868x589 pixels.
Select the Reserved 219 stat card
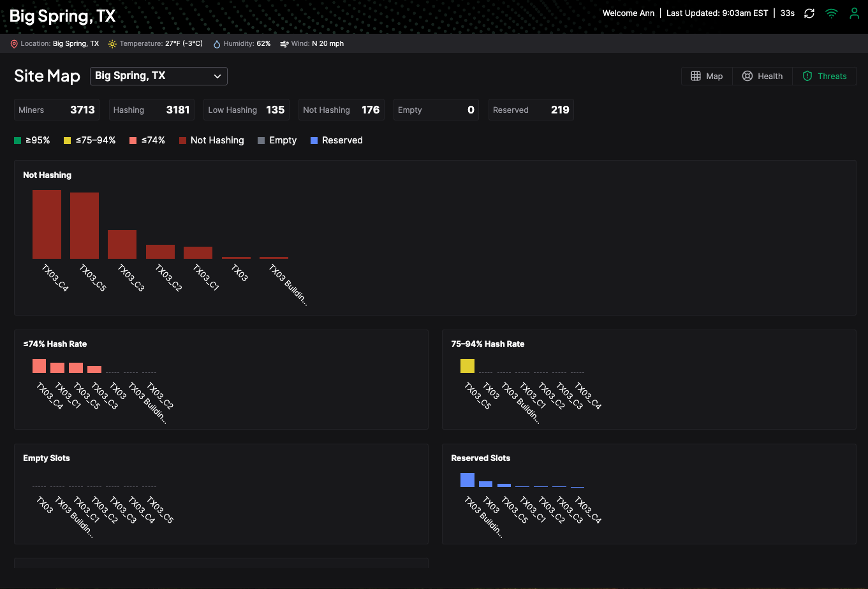pyautogui.click(x=531, y=110)
